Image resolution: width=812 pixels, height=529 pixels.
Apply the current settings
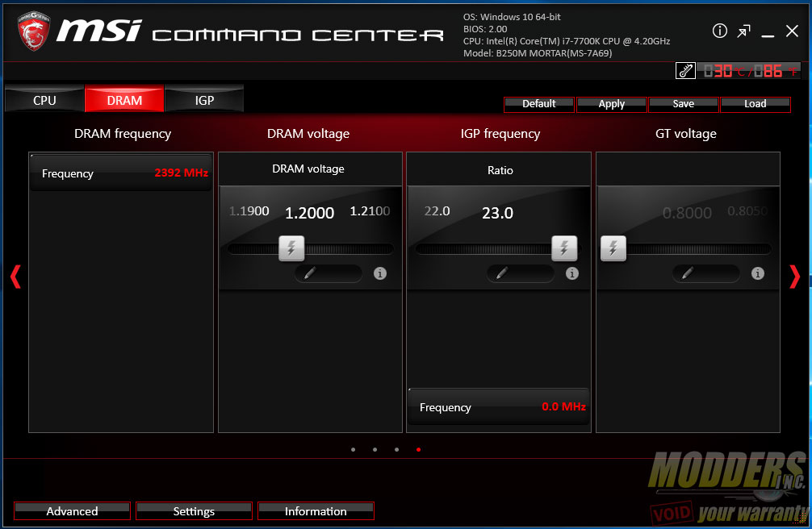click(612, 104)
